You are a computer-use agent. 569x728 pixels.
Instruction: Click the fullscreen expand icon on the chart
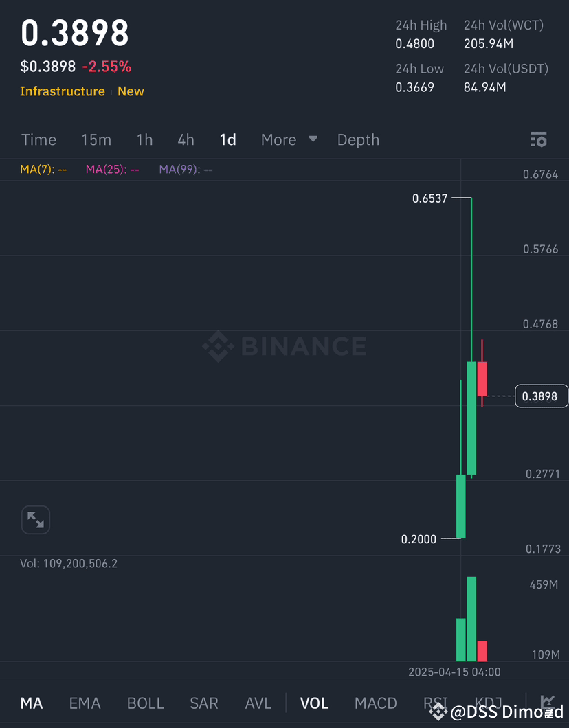point(36,520)
